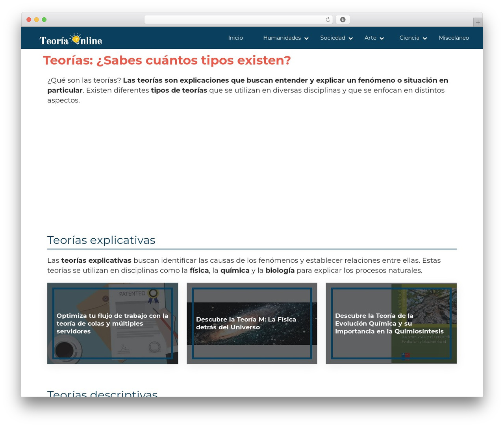Click the 'Teorías descriptivas' heading

pos(102,393)
